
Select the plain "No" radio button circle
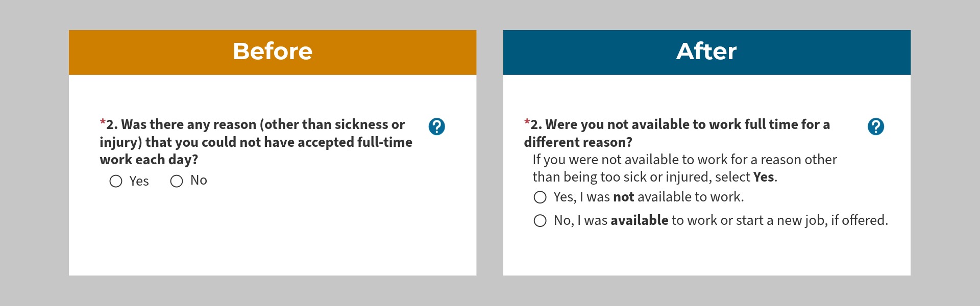177,181
